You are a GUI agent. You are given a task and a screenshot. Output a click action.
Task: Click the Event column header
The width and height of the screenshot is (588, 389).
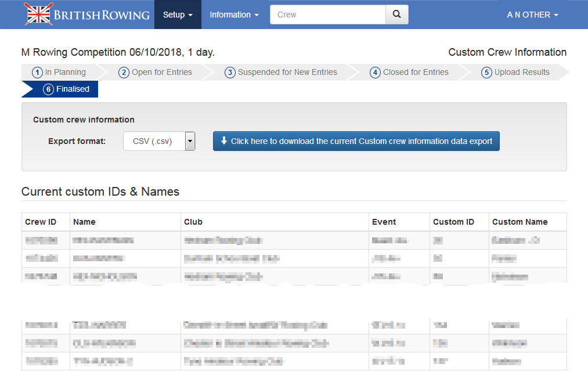pos(384,222)
